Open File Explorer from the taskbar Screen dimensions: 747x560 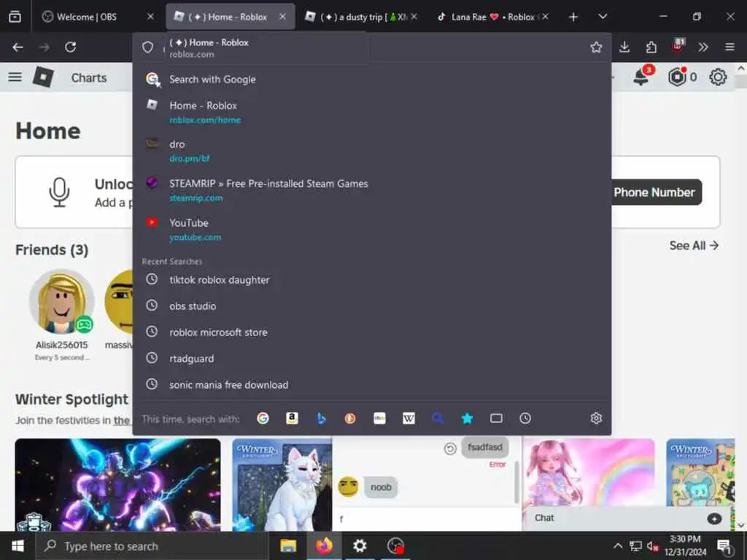tap(287, 545)
